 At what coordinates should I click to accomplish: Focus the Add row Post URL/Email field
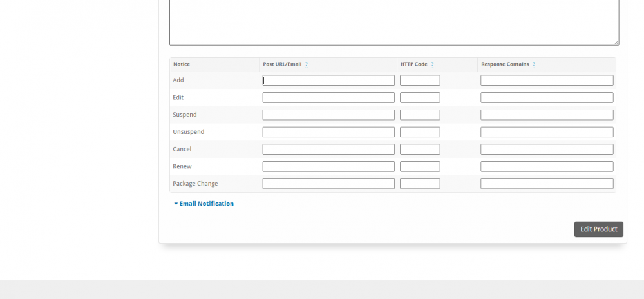328,80
